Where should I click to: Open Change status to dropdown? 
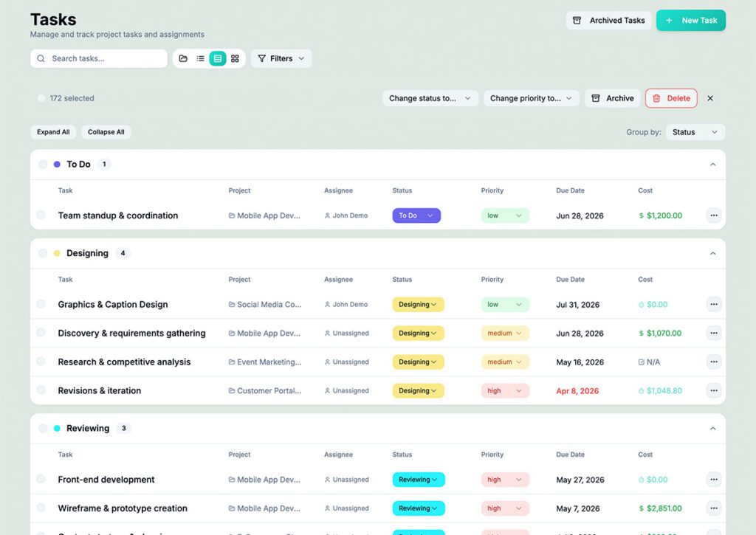click(430, 98)
